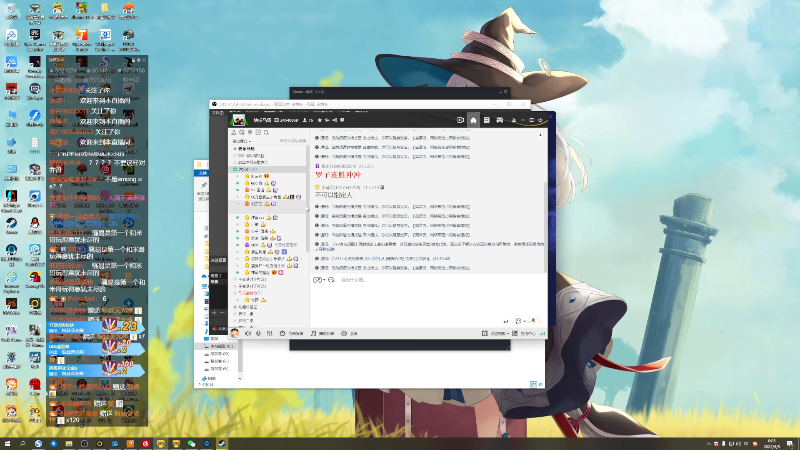
Task: Go to the YY channel home icon
Action: tap(473, 120)
